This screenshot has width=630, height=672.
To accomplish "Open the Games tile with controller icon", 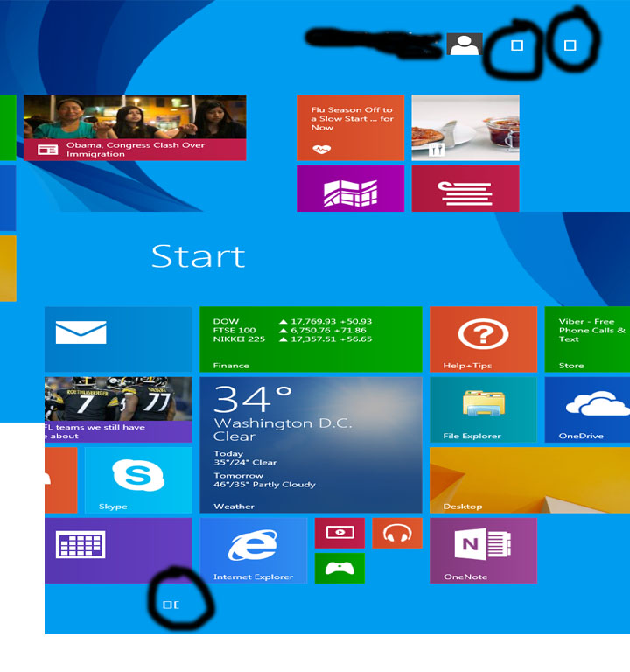I will 339,568.
